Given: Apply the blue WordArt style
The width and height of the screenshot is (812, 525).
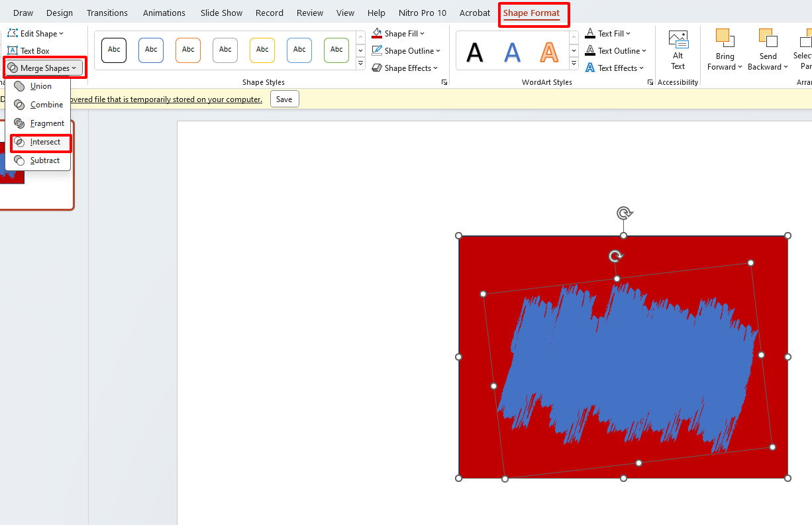Looking at the screenshot, I should point(512,52).
